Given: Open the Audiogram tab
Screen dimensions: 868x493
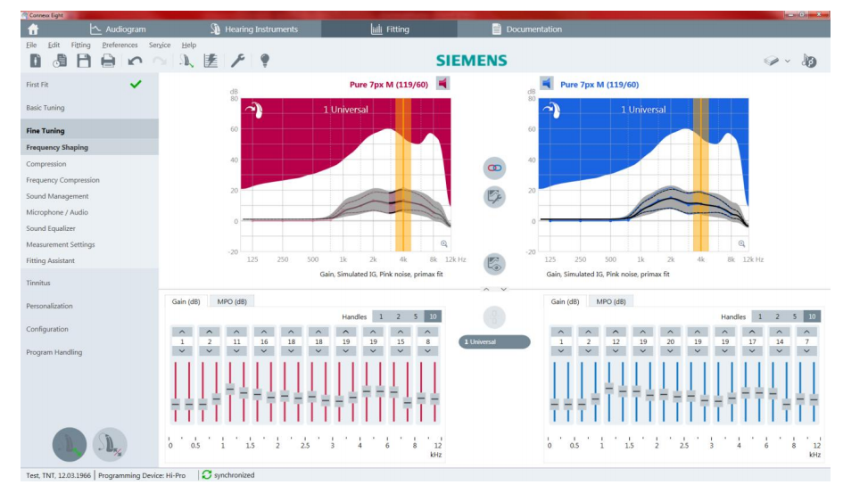Looking at the screenshot, I should click(x=118, y=29).
